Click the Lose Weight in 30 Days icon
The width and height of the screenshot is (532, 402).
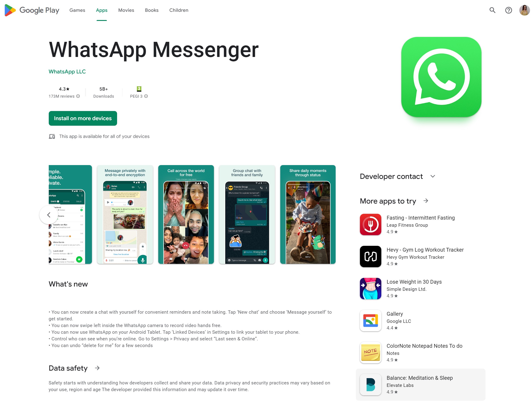371,288
